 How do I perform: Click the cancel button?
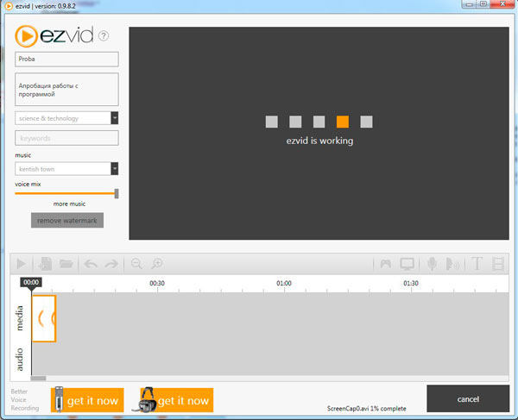467,399
